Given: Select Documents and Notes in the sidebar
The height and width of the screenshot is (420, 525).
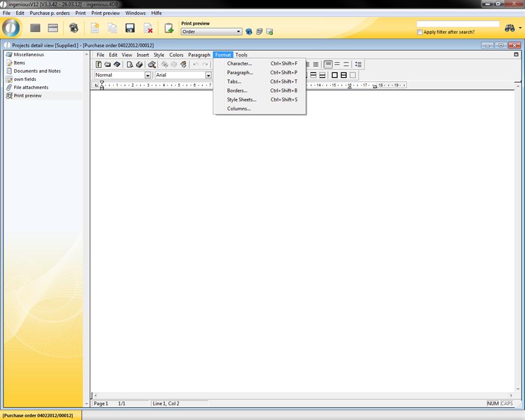Looking at the screenshot, I should tap(37, 71).
